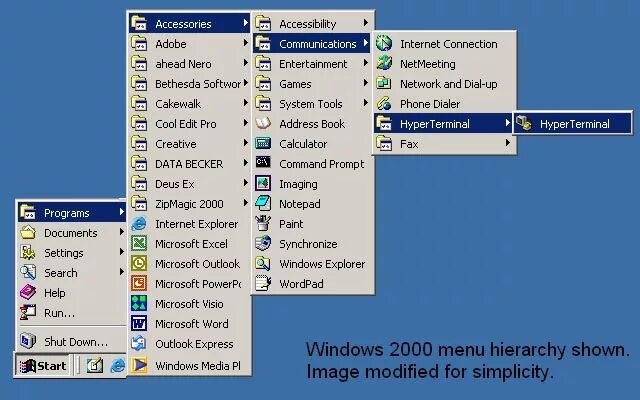Click the Help book icon in Start menu
The height and width of the screenshot is (400, 640).
(28, 293)
